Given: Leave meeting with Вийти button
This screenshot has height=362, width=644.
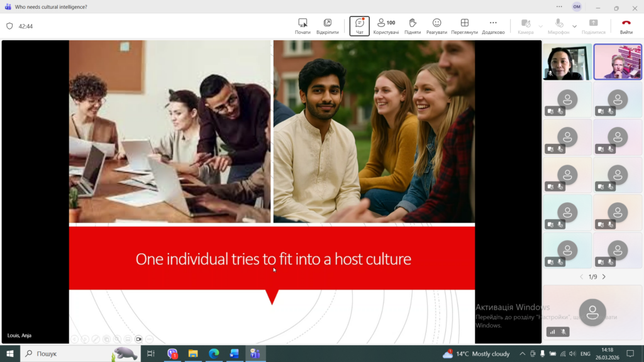Looking at the screenshot, I should (x=626, y=26).
